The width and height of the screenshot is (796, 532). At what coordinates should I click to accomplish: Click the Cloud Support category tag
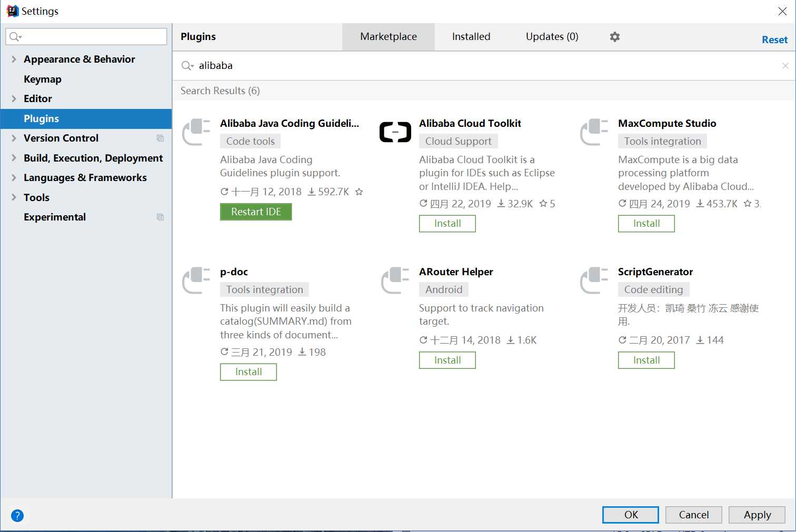[x=459, y=141]
